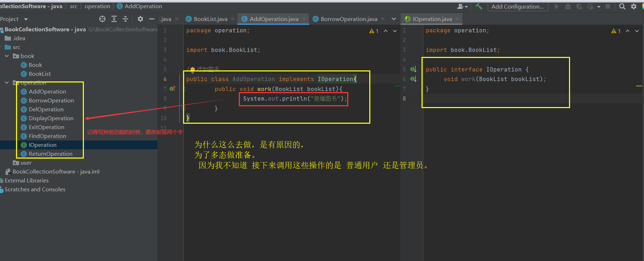
Task: Click warning indicator in AddOperation editor
Action: (374, 31)
